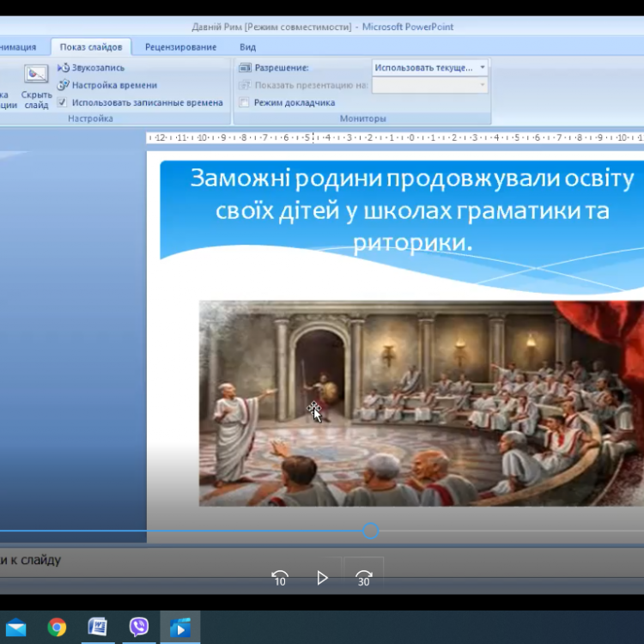This screenshot has width=644, height=644.
Task: Skip forward 30 seconds
Action: click(x=364, y=578)
